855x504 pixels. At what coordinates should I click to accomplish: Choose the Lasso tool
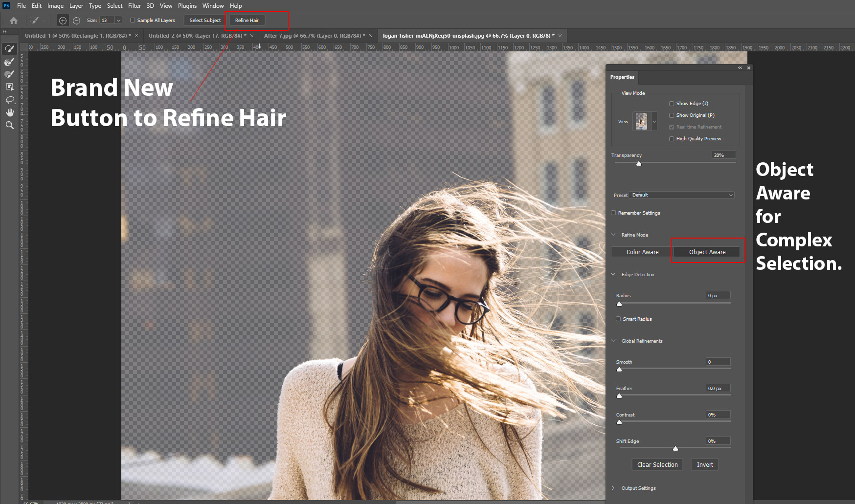[9, 100]
